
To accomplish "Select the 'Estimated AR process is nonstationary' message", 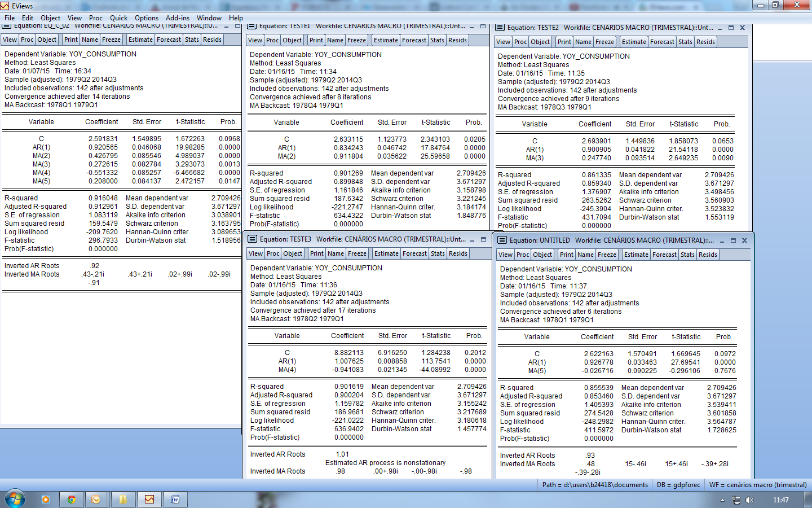I will (385, 463).
